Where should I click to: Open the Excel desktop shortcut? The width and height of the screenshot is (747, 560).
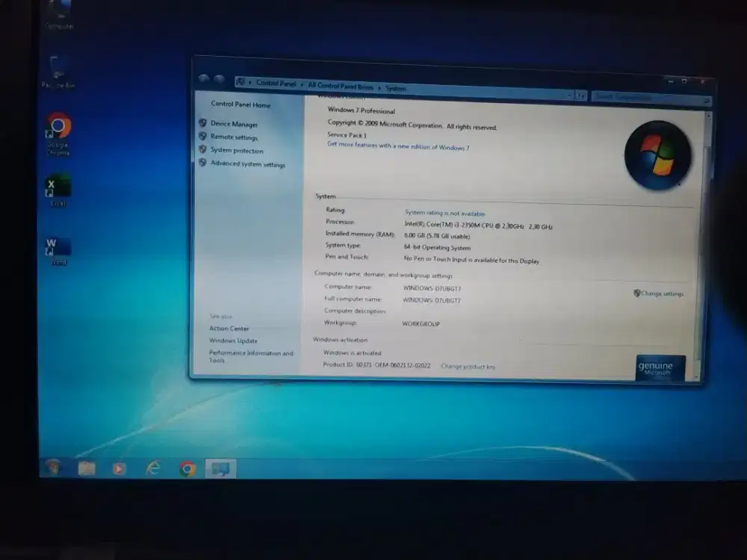pos(58,190)
